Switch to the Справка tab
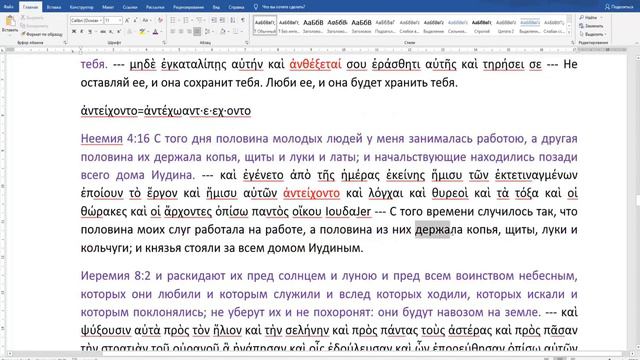 [236, 7]
